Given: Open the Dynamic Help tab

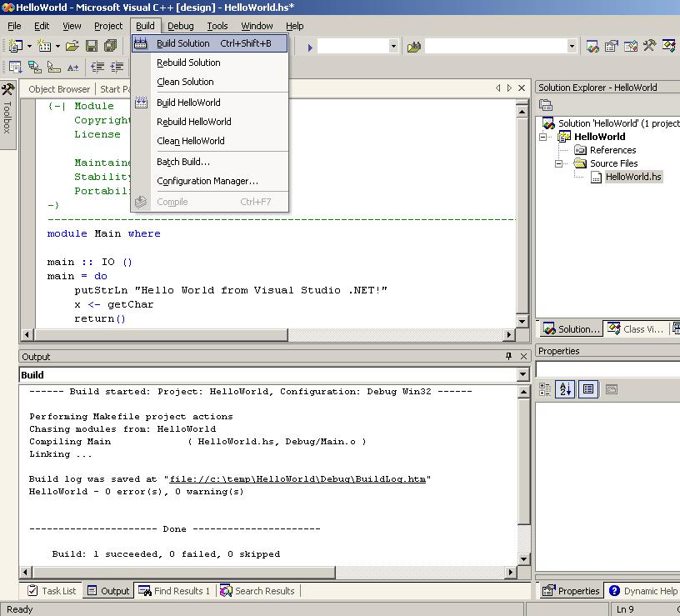Looking at the screenshot, I should 643,591.
